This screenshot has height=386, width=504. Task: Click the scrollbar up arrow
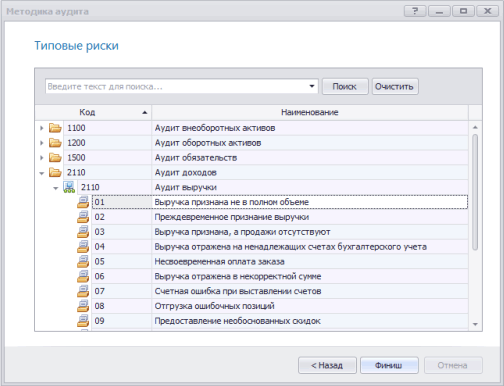click(x=475, y=127)
